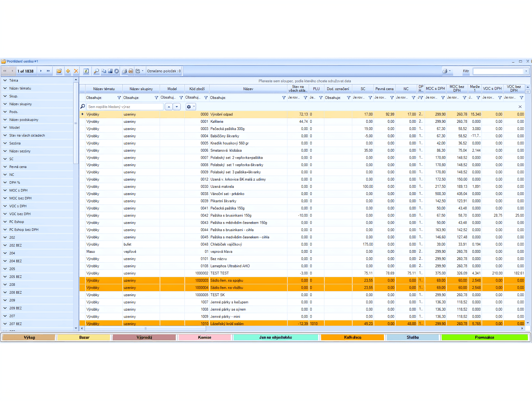Sort by Název column header
532x402 pixels.
coord(248,89)
